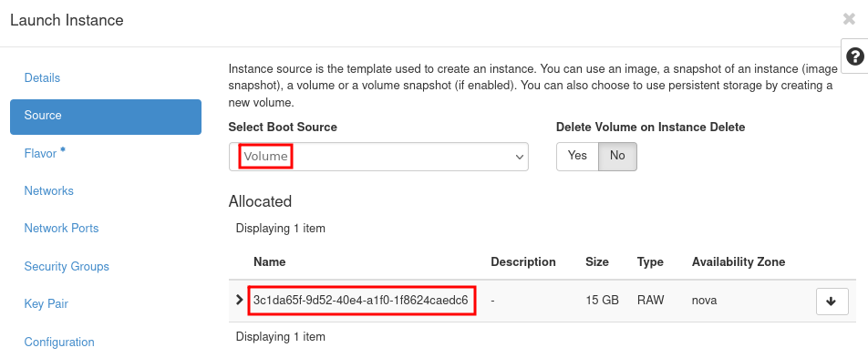Deallocate volume with the down arrow button
This screenshot has width=868, height=358.
pos(832,301)
